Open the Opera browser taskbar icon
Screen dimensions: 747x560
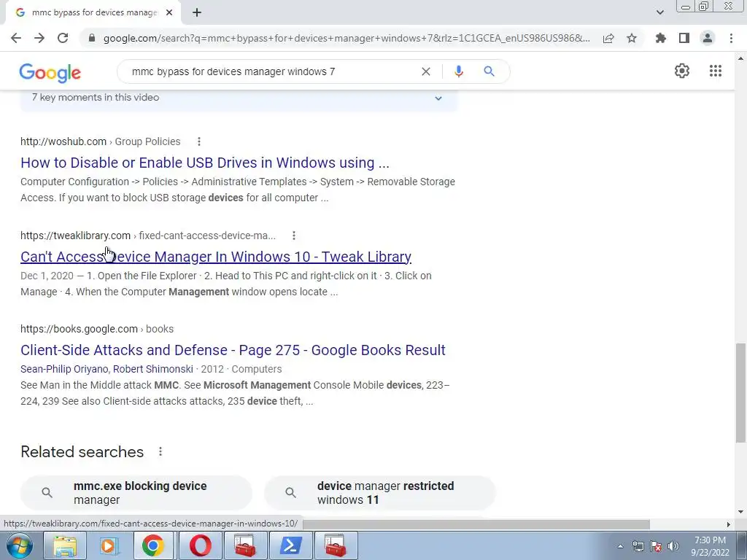(x=200, y=545)
